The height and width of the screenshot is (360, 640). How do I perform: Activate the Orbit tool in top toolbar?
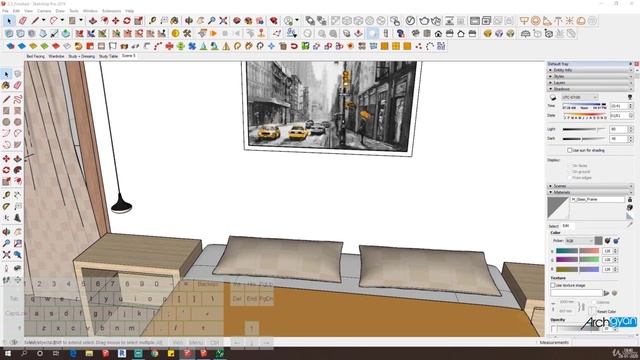point(189,20)
